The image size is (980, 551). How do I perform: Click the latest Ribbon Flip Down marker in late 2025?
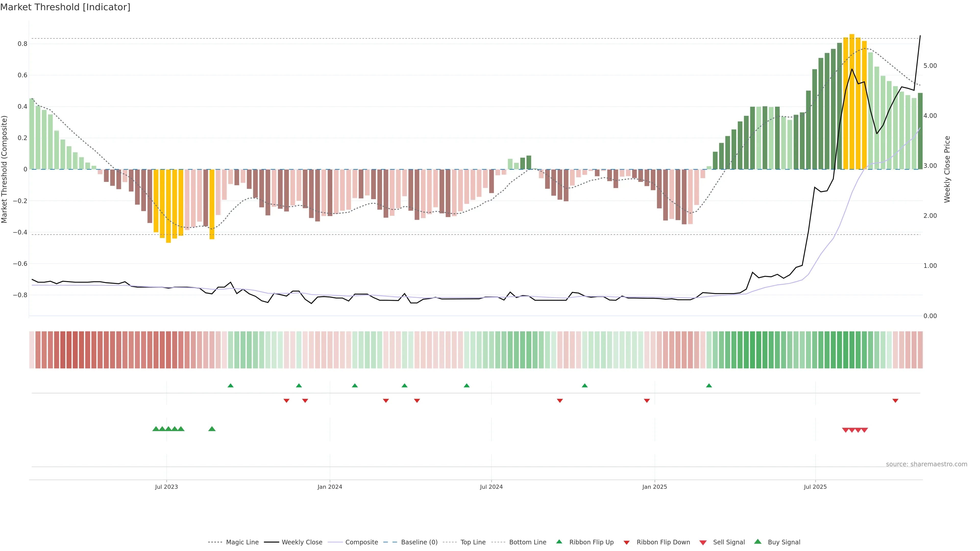(x=895, y=400)
